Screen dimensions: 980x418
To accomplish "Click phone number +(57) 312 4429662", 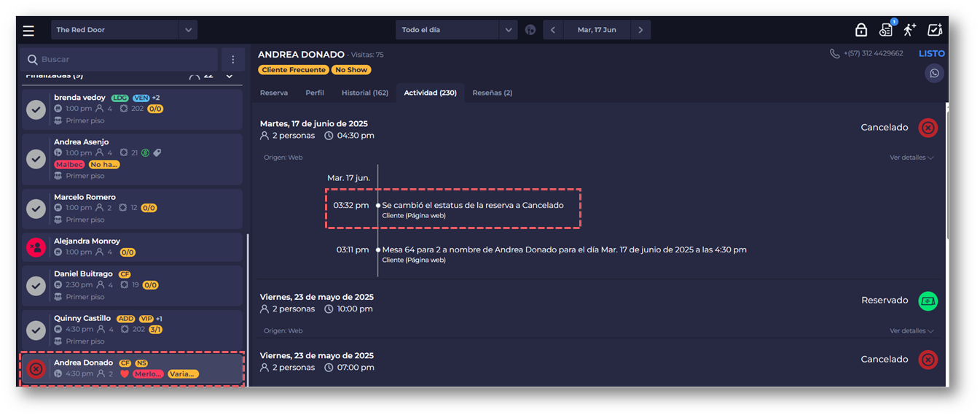I will [873, 53].
